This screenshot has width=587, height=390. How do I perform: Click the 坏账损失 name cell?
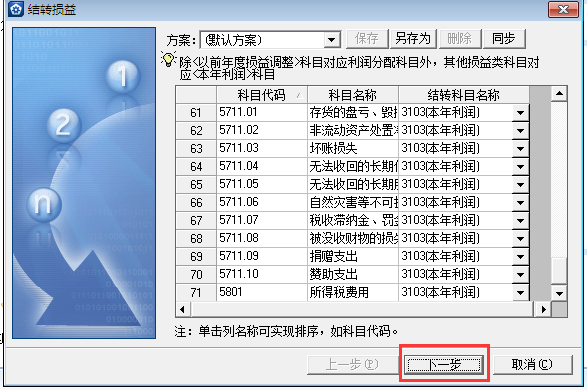353,149
